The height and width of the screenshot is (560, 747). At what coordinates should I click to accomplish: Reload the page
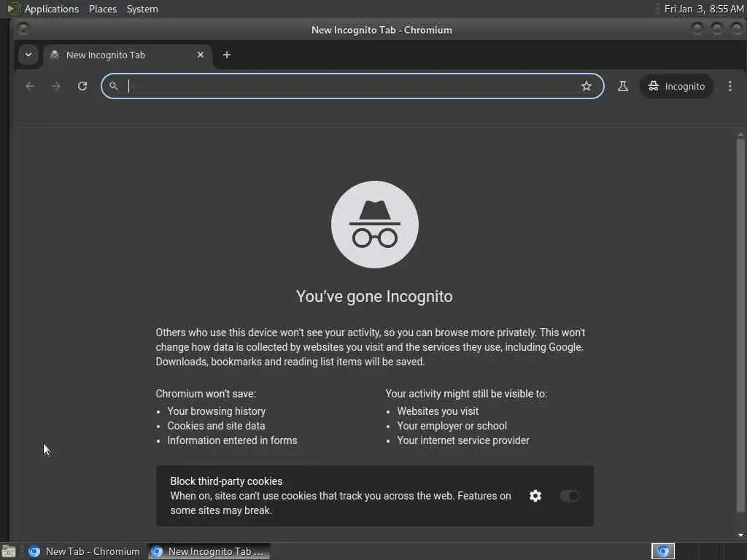click(82, 86)
